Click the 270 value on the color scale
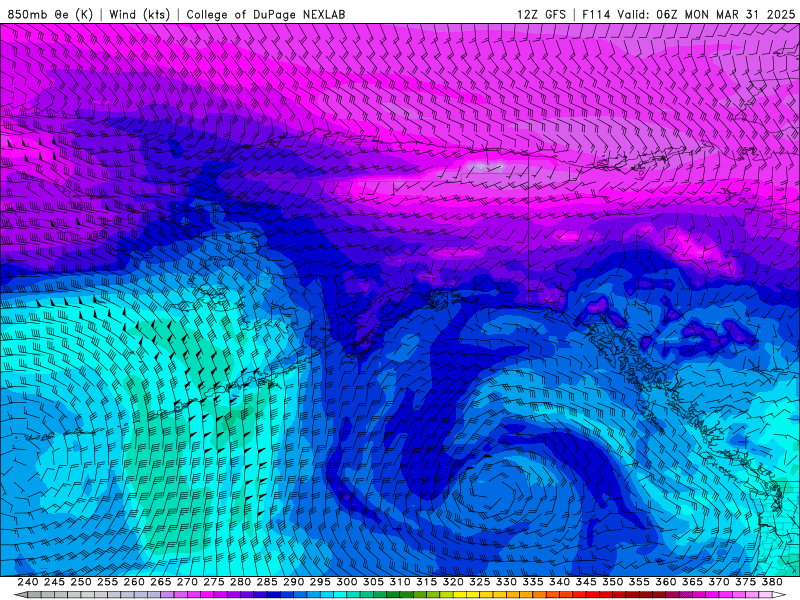Viewport: 800px width, 600px height. [x=187, y=582]
